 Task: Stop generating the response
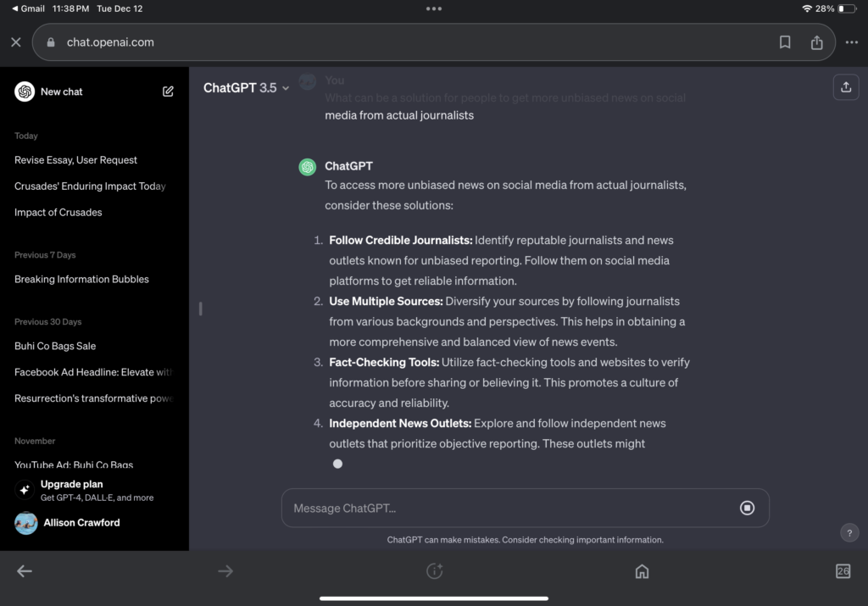(x=747, y=508)
